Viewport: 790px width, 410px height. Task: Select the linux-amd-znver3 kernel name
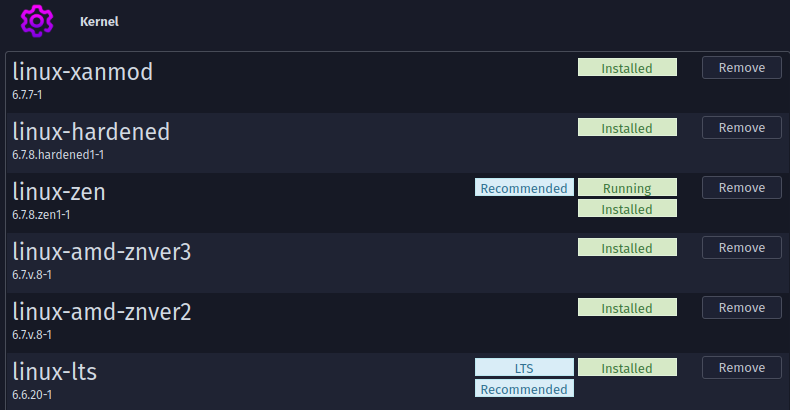[x=101, y=252]
